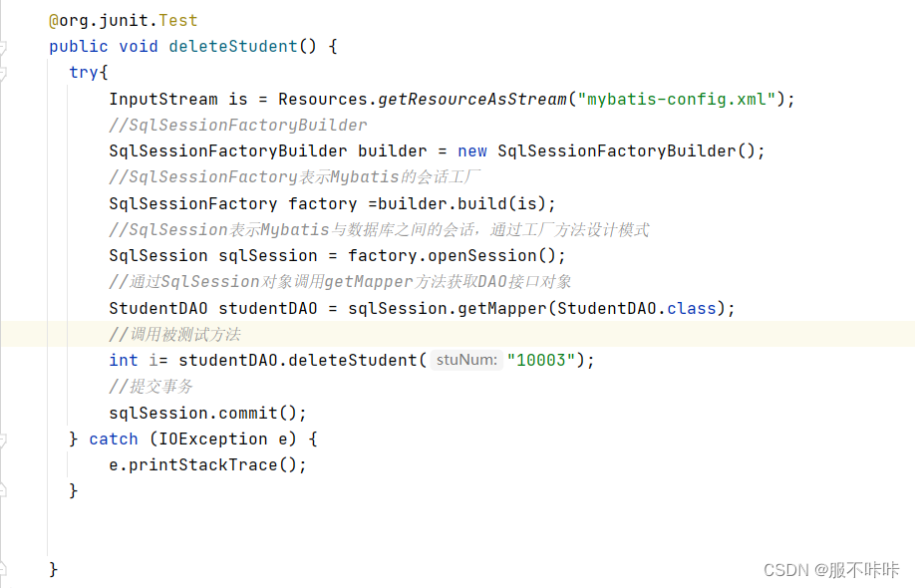Click sqlSession.getMapper method call
Screen dimensions: 915x588
coord(447,308)
